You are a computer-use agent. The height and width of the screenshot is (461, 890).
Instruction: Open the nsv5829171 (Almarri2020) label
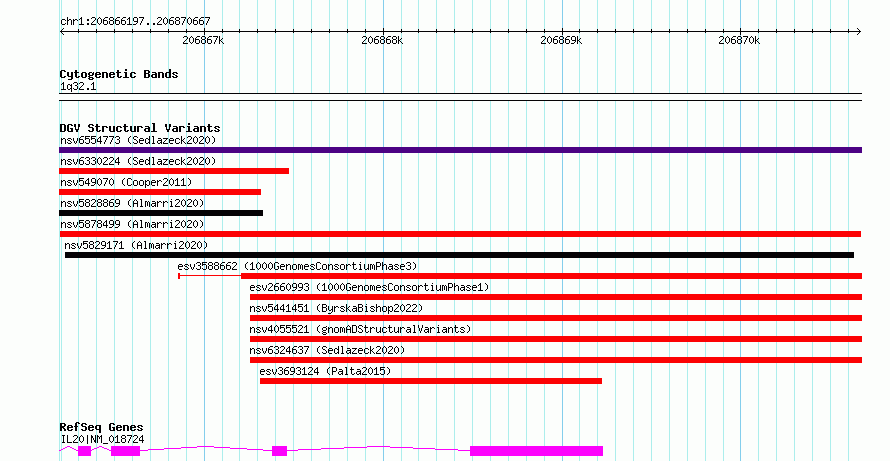(x=136, y=245)
